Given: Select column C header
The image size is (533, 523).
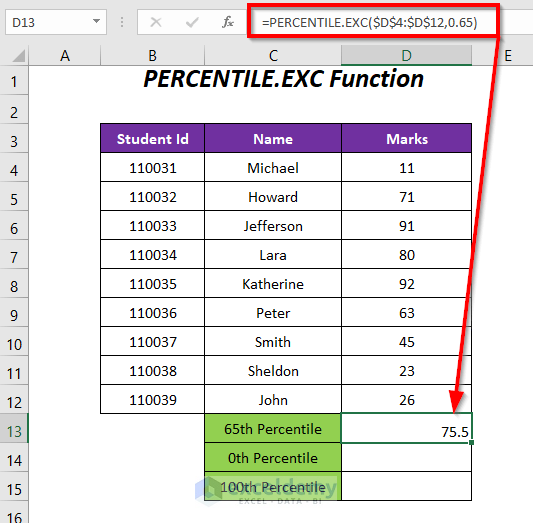Looking at the screenshot, I should [273, 56].
